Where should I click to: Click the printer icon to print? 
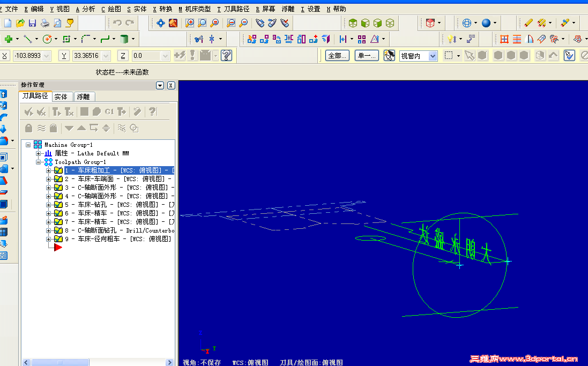coord(45,23)
